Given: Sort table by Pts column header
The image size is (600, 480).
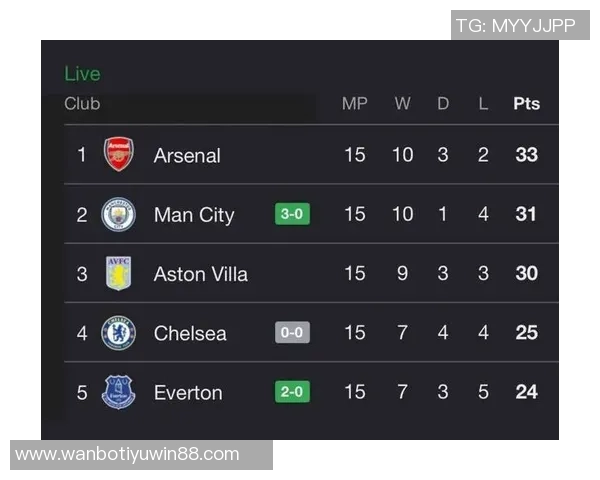Looking at the screenshot, I should pos(526,104).
